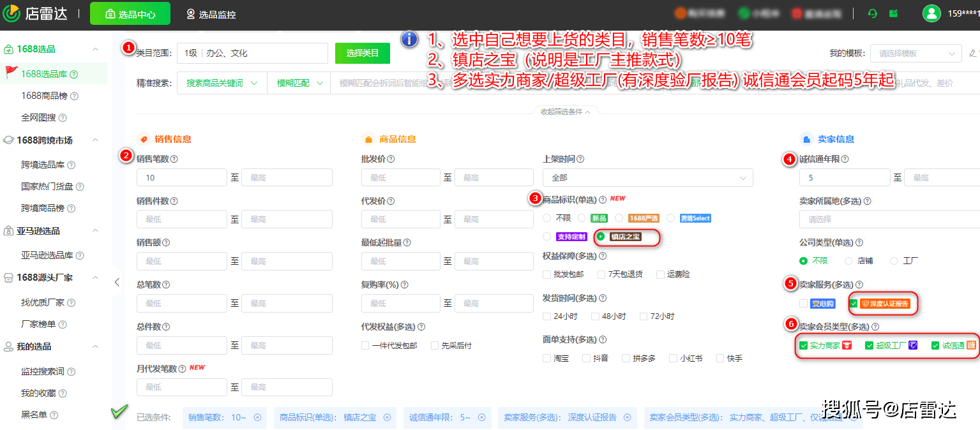The height and width of the screenshot is (430, 980).
Task: Uncheck the 超级工厂 member type checkbox
Action: (869, 346)
